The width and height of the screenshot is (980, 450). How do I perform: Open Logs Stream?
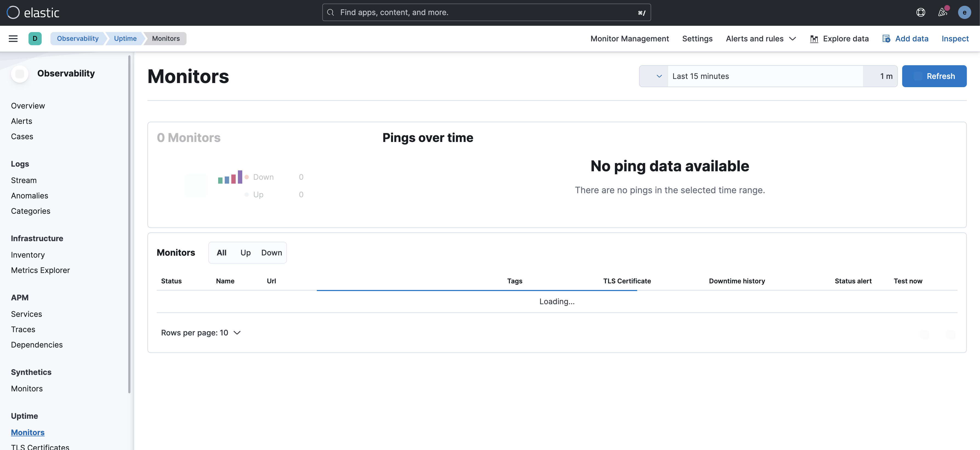click(x=24, y=180)
